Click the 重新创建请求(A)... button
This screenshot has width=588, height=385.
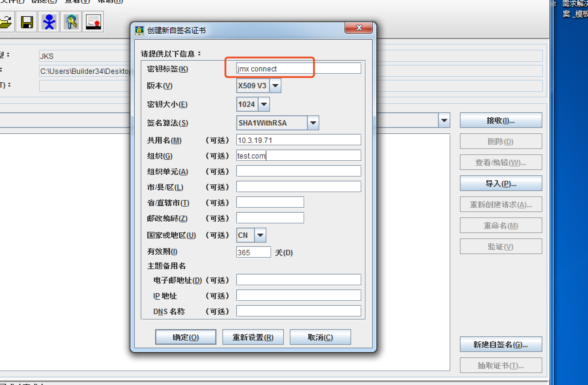(501, 204)
